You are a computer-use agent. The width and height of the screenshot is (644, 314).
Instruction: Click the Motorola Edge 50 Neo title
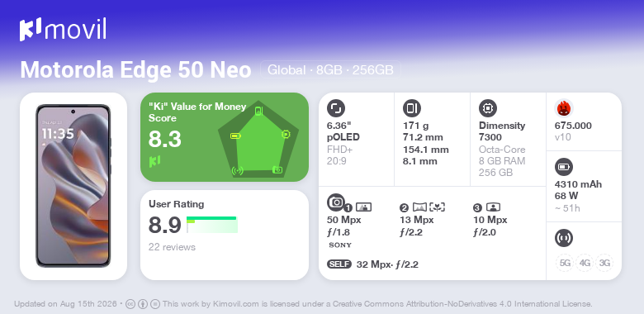136,70
